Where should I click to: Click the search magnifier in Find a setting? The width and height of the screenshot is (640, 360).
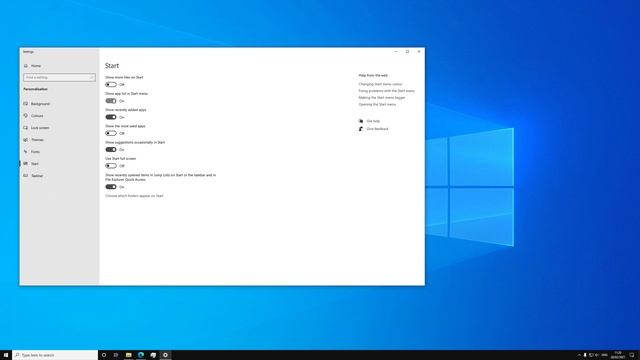(x=91, y=77)
